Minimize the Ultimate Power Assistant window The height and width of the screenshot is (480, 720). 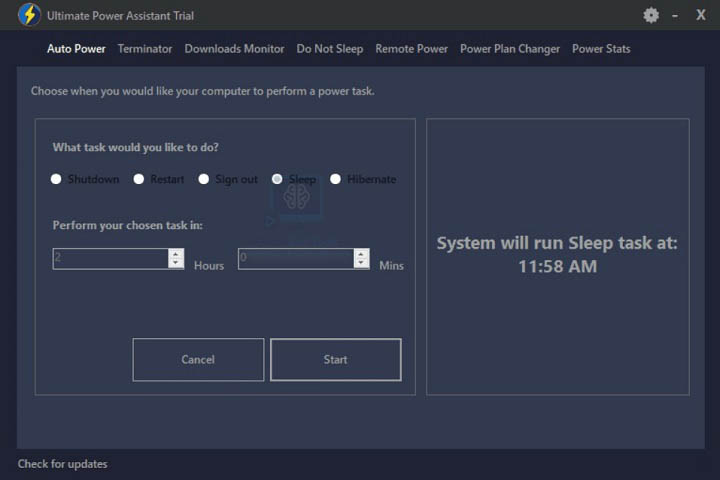[x=675, y=16]
